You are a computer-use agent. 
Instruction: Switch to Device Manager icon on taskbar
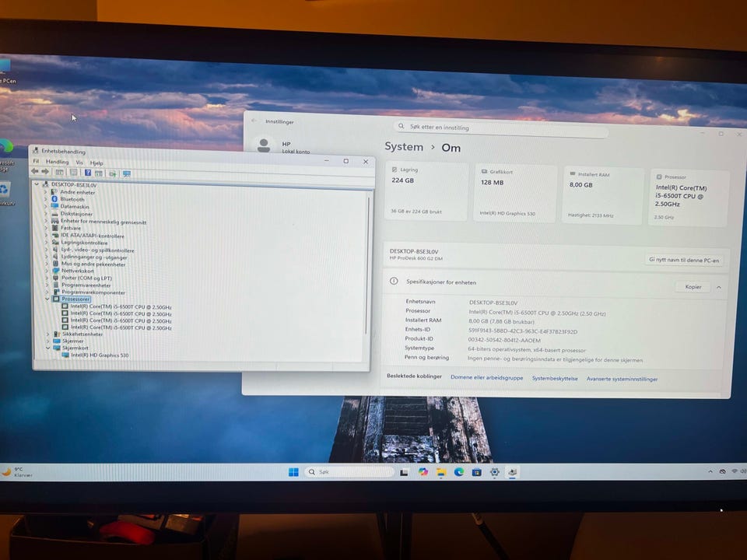click(513, 472)
